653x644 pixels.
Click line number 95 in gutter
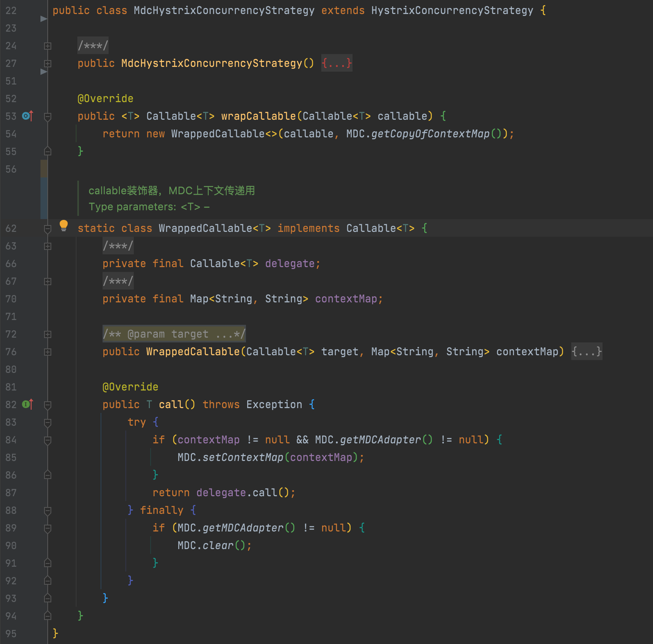11,634
